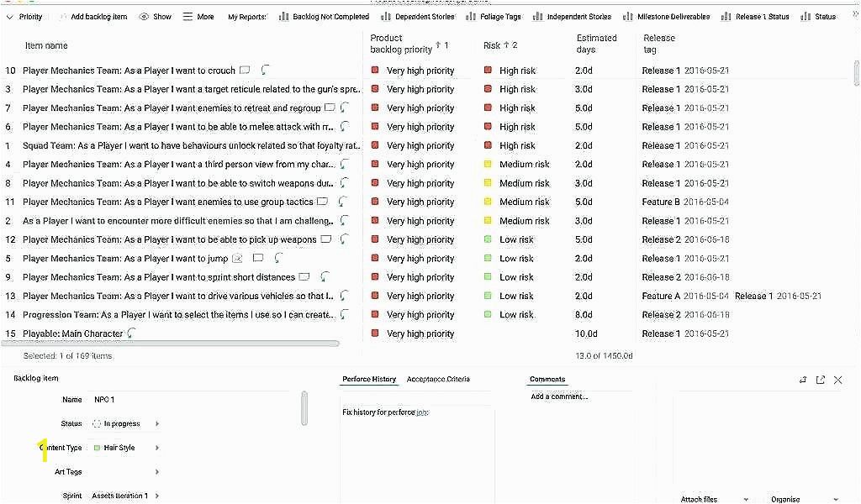Click the image icon on the jump row

(237, 258)
